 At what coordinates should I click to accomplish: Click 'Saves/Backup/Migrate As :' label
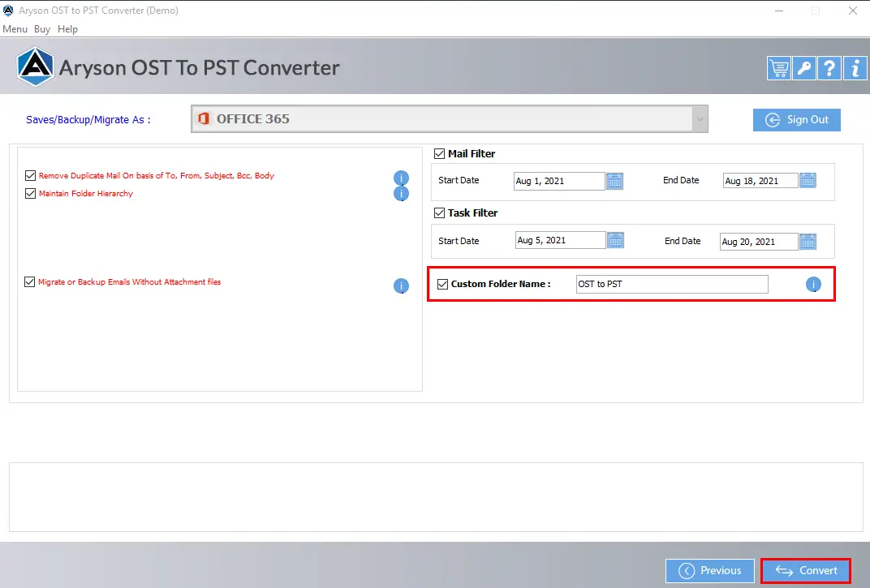tap(88, 120)
